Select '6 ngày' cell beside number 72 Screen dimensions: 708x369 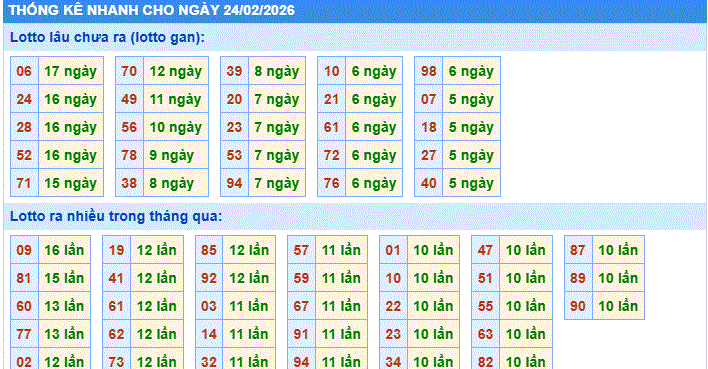click(x=374, y=155)
